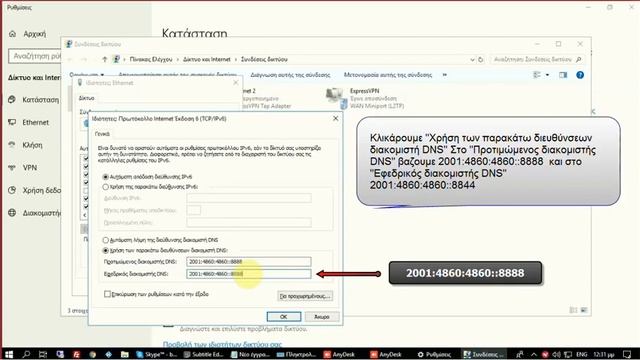Open the Organize dropdown in Network Connections

[87, 75]
